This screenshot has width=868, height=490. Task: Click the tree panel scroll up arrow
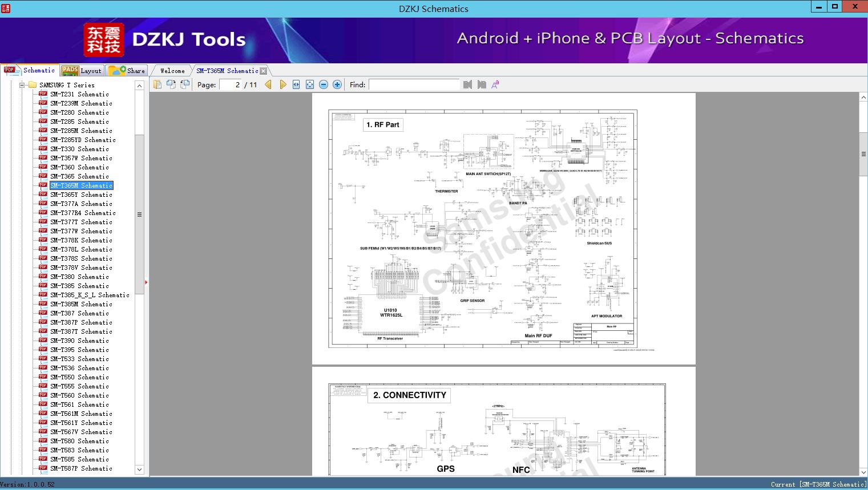click(139, 86)
